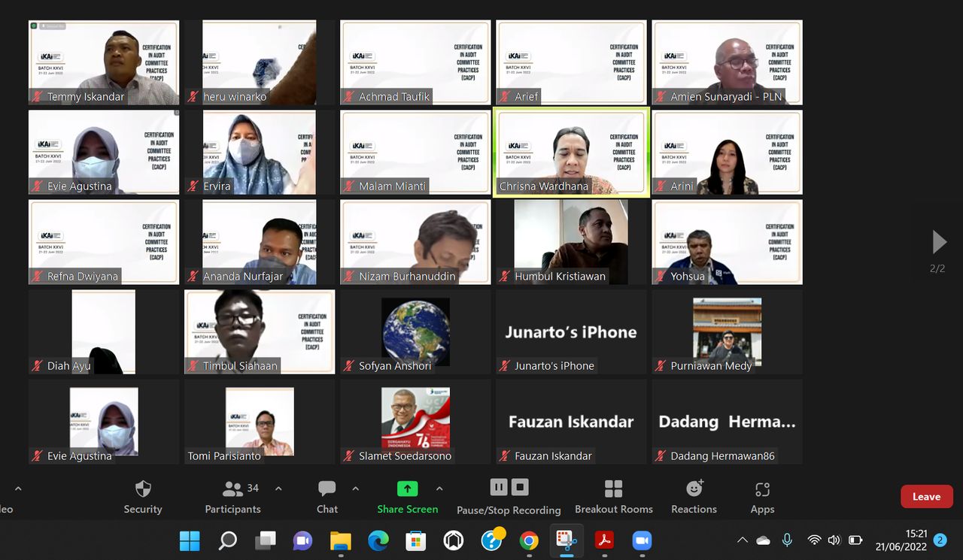Click muted mic icon on Arief tile
Viewport: 963px width, 560px height.
click(505, 96)
